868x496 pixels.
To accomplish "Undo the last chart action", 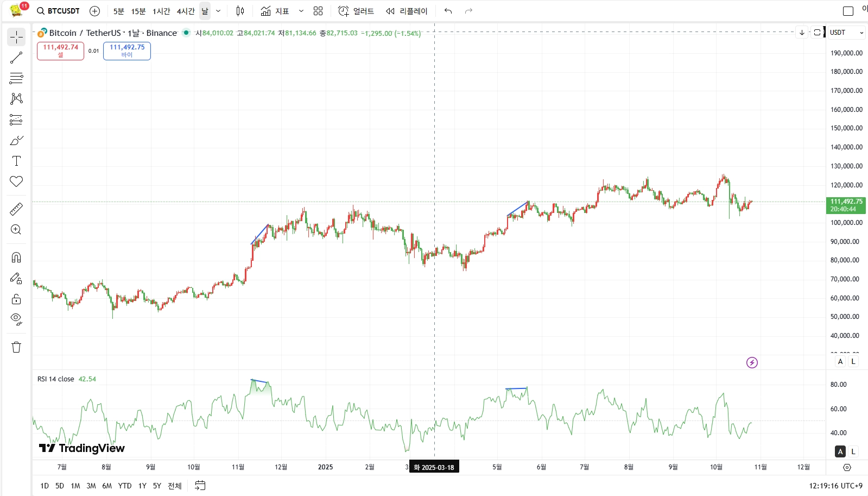I will pyautogui.click(x=448, y=11).
